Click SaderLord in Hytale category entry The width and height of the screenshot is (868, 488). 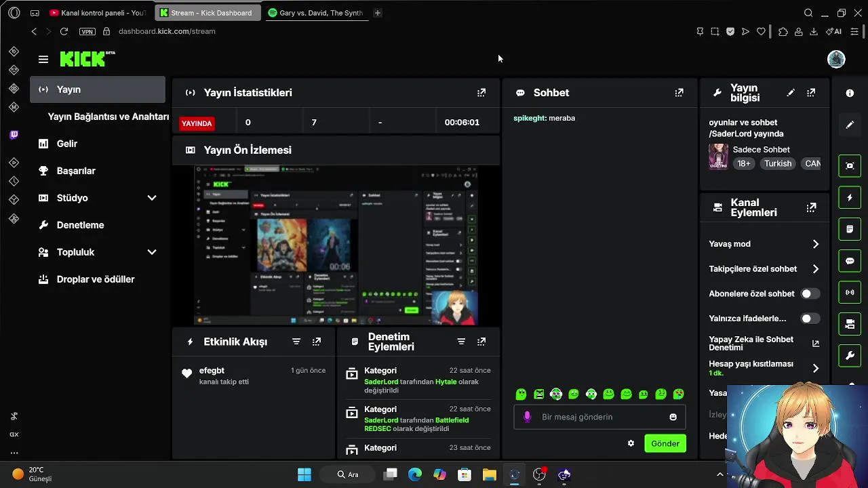pos(381,382)
